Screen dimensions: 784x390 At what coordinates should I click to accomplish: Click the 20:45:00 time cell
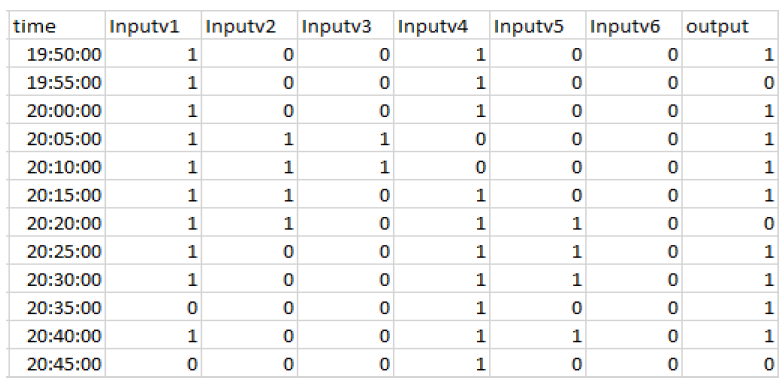pos(56,364)
